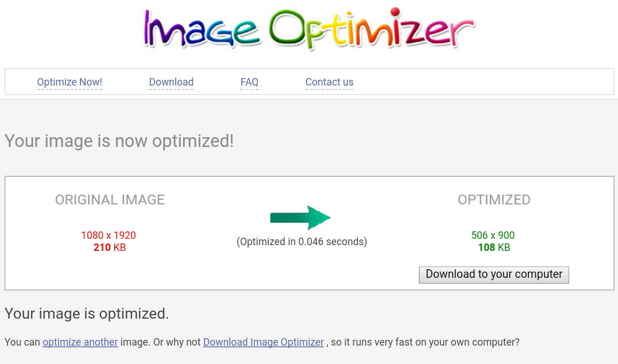
Task: Select the green 506 x 900 dimensions text
Action: [493, 235]
